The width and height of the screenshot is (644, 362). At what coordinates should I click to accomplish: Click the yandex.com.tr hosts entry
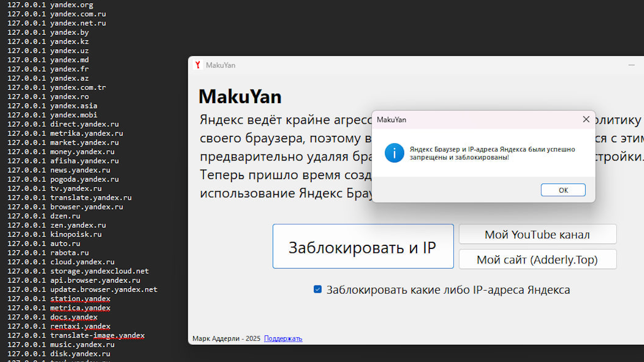(56, 87)
